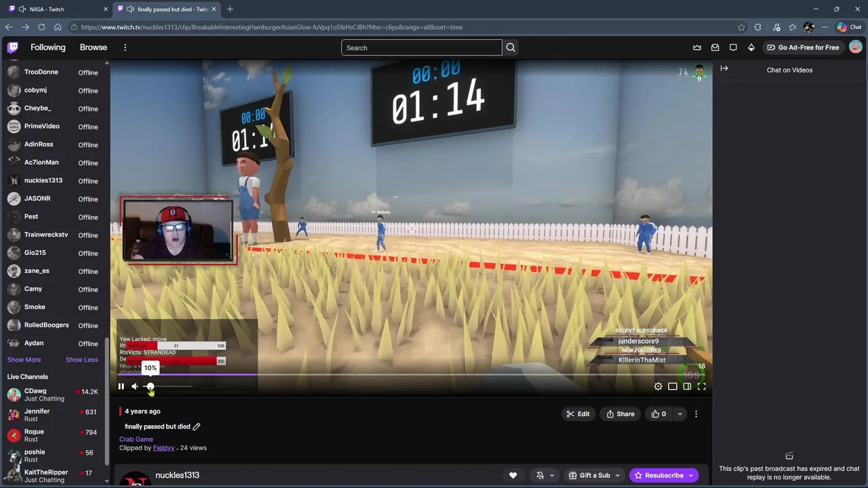Open Prime loot crown icon
Image resolution: width=868 pixels, height=488 pixels.
pos(697,47)
